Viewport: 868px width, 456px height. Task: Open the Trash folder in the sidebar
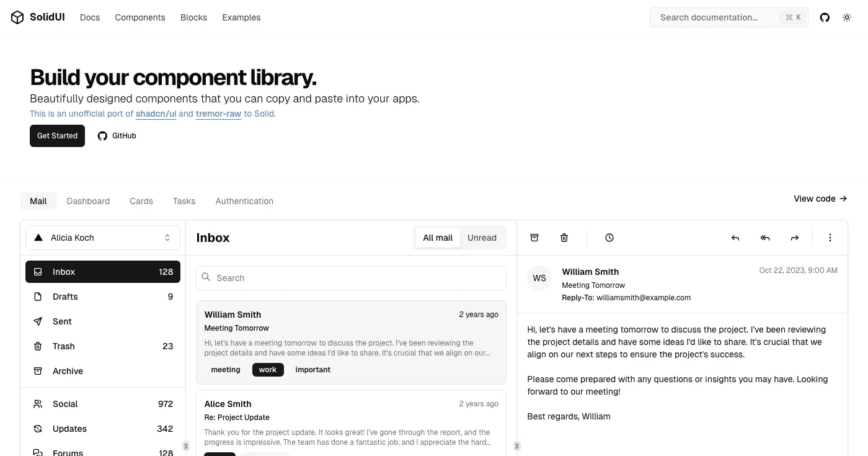coord(103,346)
